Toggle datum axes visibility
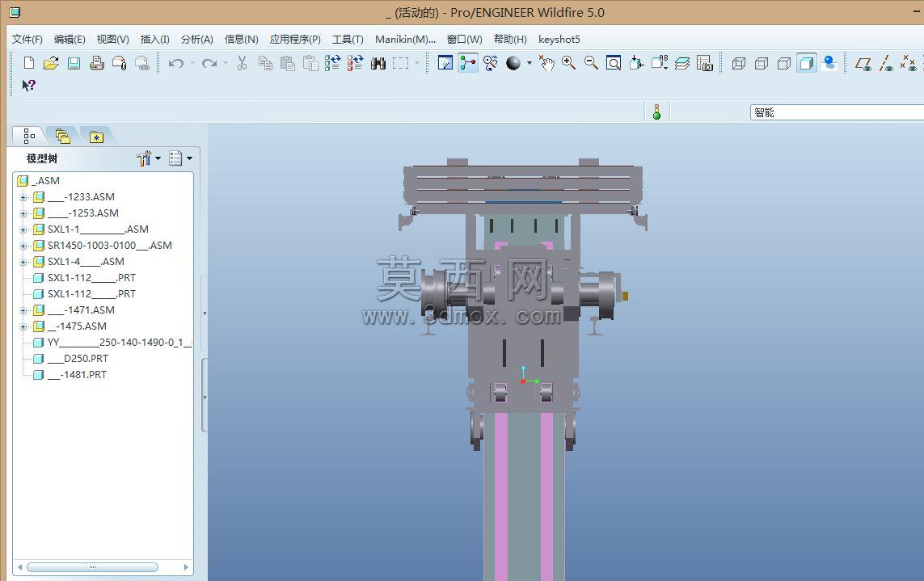The width and height of the screenshot is (924, 581). 886,63
